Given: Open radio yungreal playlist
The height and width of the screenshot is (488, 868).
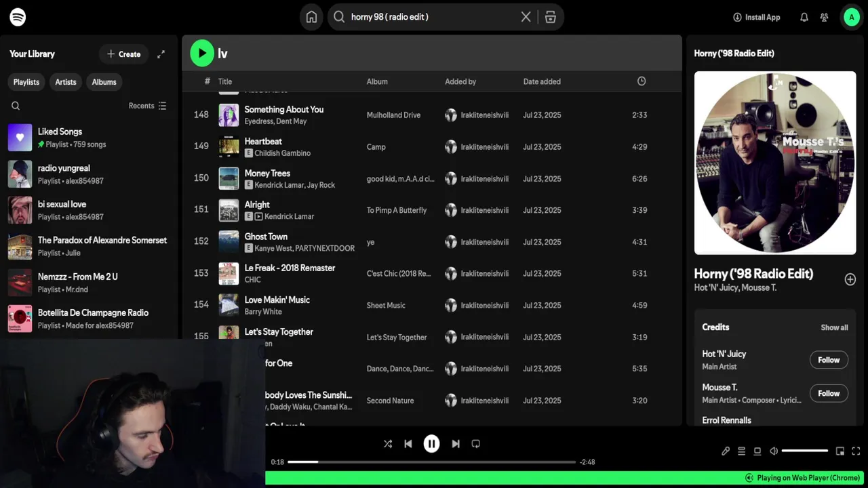Looking at the screenshot, I should [x=89, y=174].
